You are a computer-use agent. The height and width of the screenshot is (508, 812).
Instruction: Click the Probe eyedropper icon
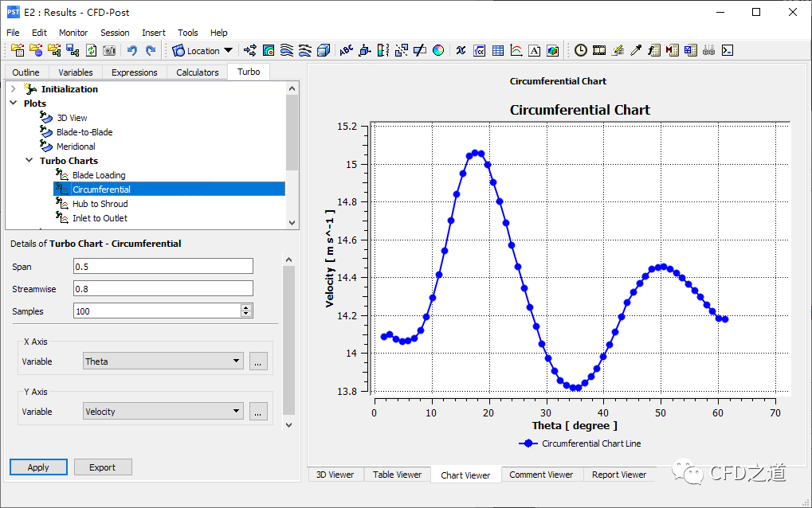pyautogui.click(x=636, y=50)
